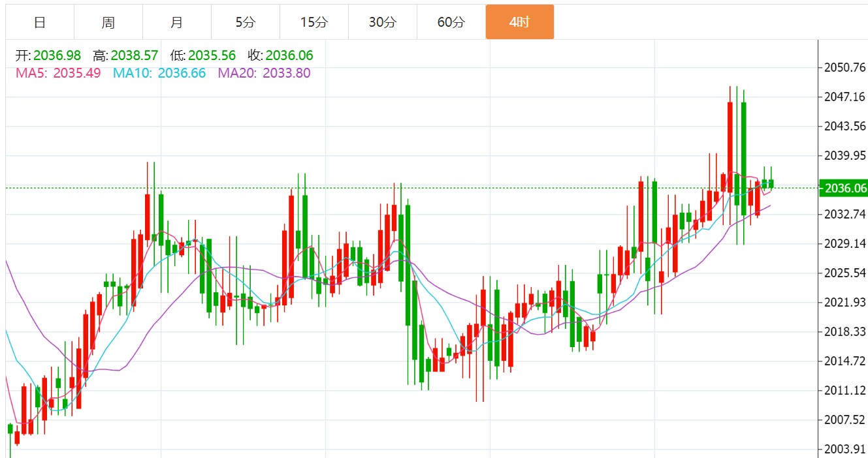Click the green current price tag 2036.06
Viewport: 868px width, 458px height.
click(x=845, y=189)
